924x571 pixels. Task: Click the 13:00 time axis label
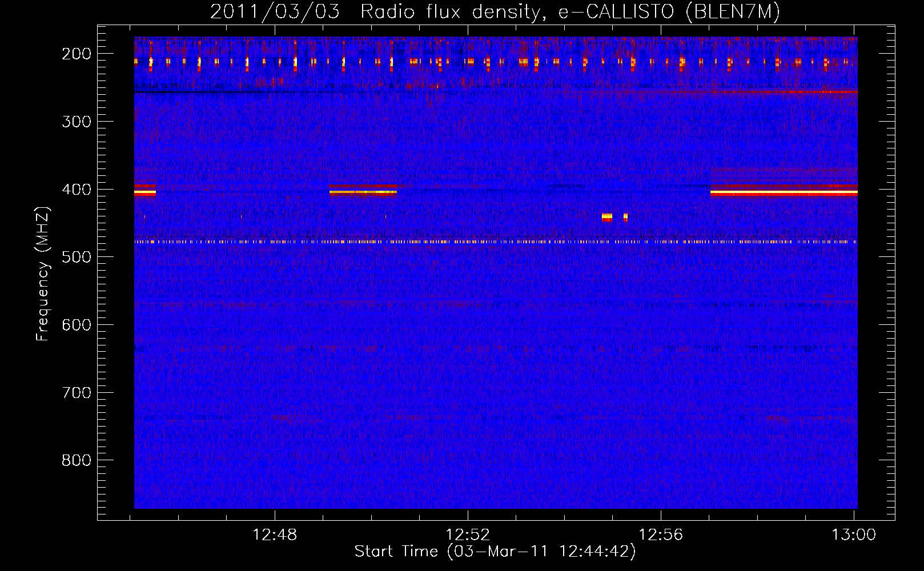coord(854,535)
